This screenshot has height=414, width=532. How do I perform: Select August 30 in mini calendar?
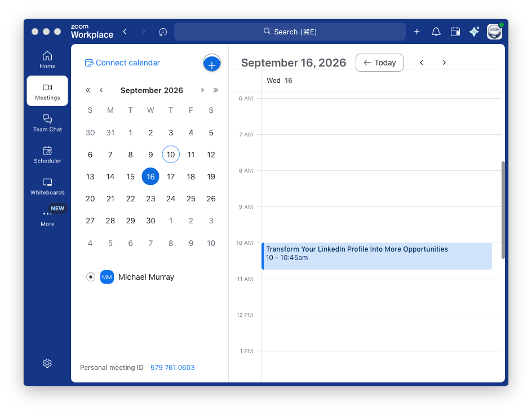point(90,133)
